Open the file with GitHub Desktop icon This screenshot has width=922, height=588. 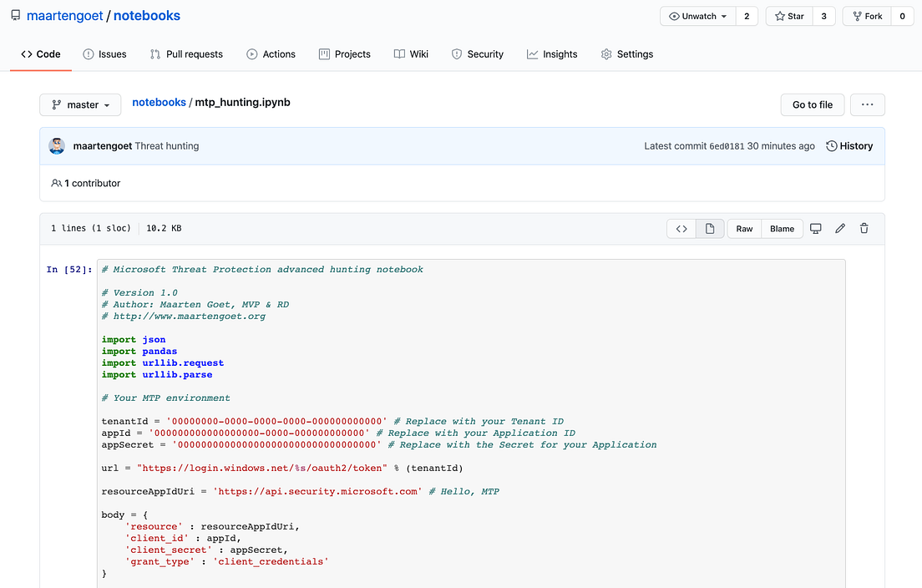click(815, 228)
